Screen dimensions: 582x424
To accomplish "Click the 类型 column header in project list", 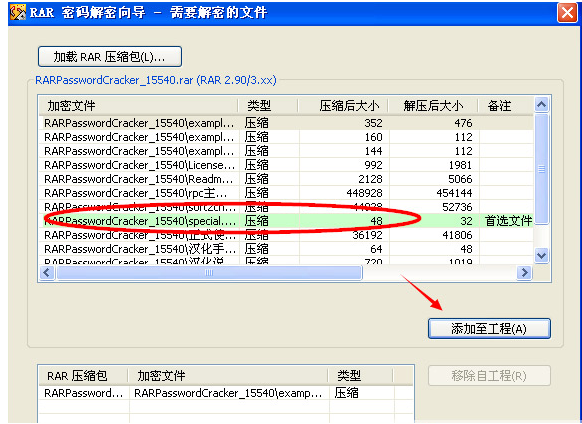I will point(361,376).
